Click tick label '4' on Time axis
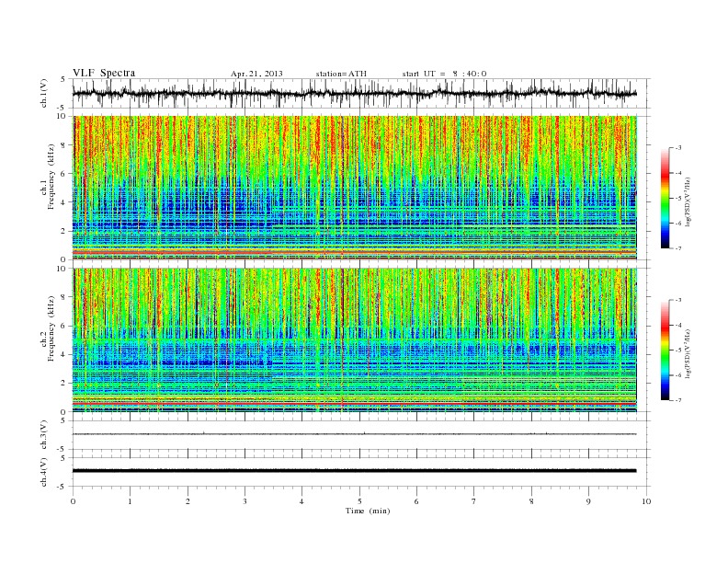Screen dimensions: 728x563 (301, 501)
